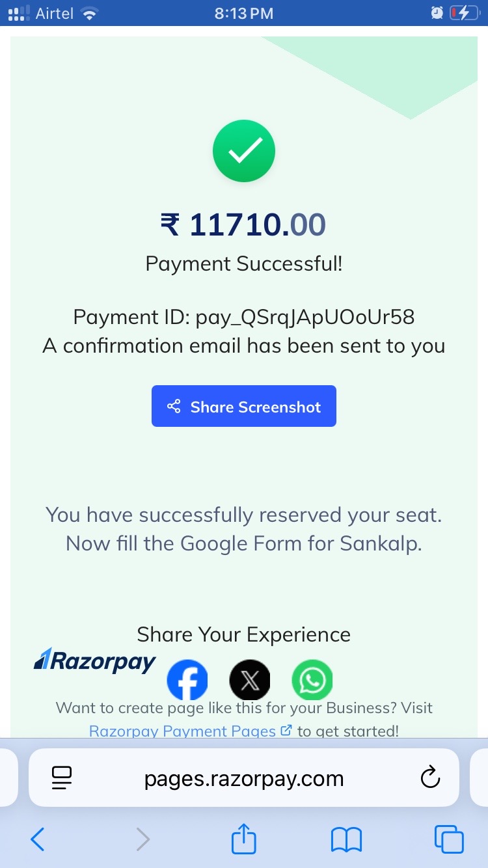Share experience via X icon

pos(250,680)
